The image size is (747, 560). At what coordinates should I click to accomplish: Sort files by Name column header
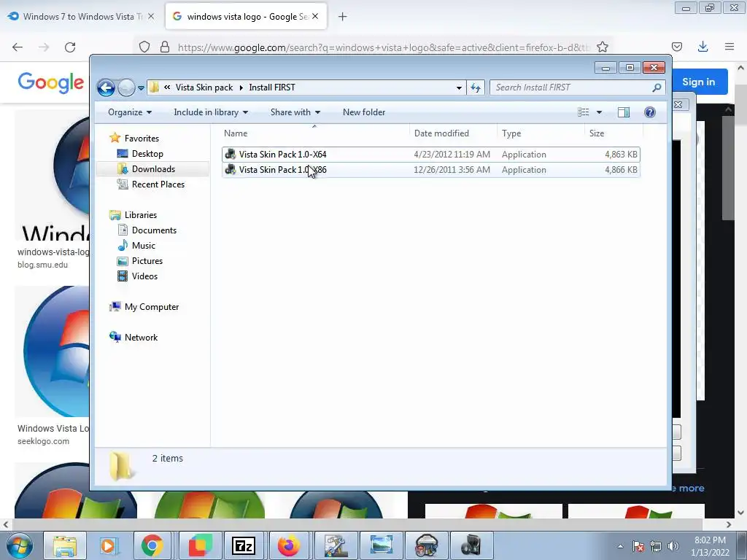point(314,133)
